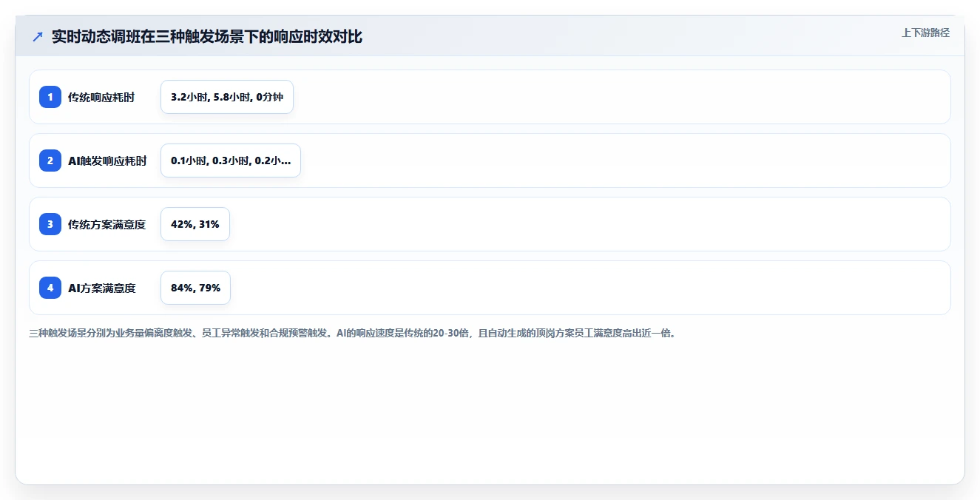The height and width of the screenshot is (500, 980).
Task: Open the 42%, 31% value chip
Action: point(195,224)
